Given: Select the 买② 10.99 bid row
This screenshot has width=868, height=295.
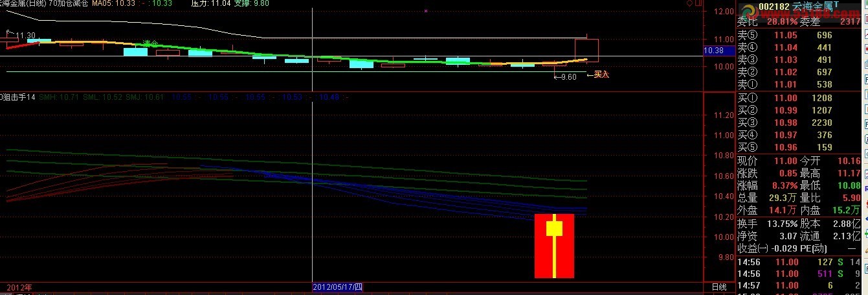Looking at the screenshot, I should point(799,110).
